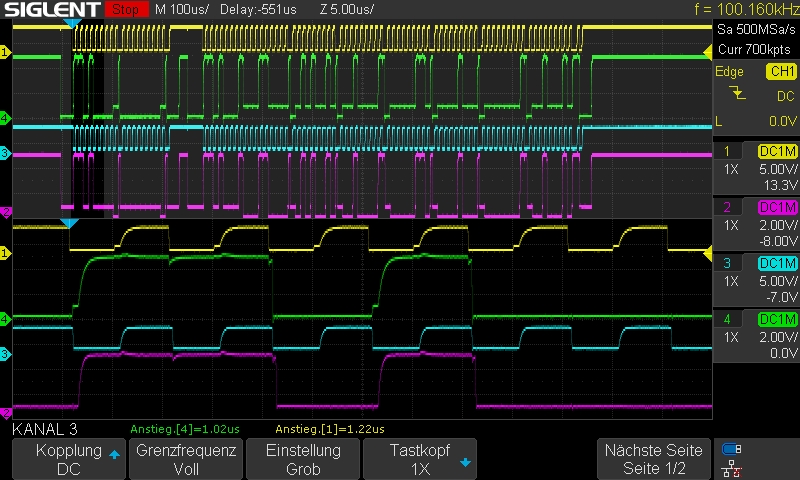Click the green channel 4 ground marker
The width and height of the screenshot is (800, 480).
pyautogui.click(x=5, y=119)
